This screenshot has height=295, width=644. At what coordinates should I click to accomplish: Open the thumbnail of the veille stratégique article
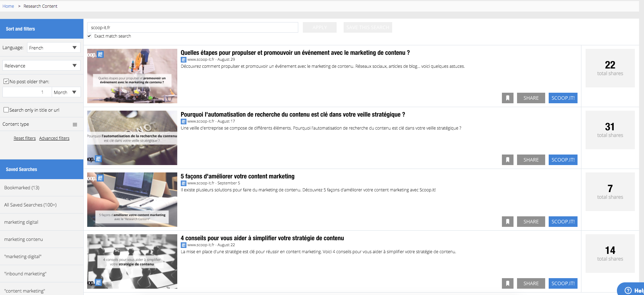(x=132, y=138)
